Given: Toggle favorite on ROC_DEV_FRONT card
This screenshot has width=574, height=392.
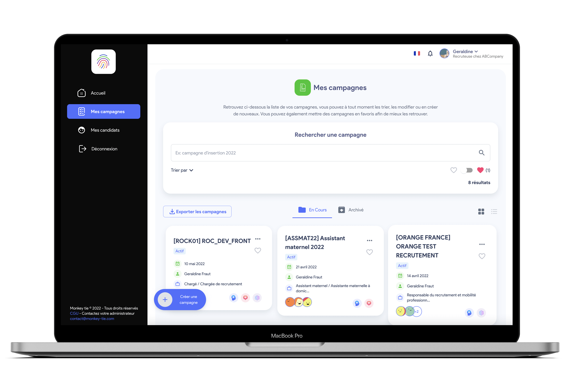Looking at the screenshot, I should coord(258,250).
